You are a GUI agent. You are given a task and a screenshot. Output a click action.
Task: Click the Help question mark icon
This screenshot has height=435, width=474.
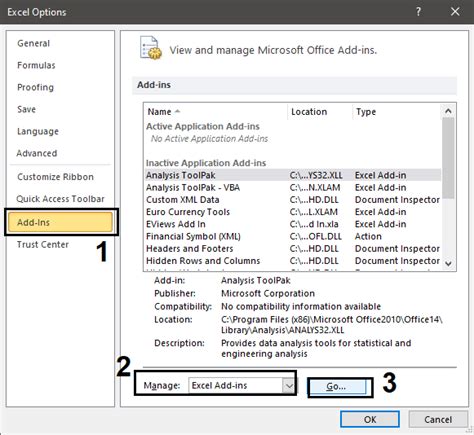[418, 12]
